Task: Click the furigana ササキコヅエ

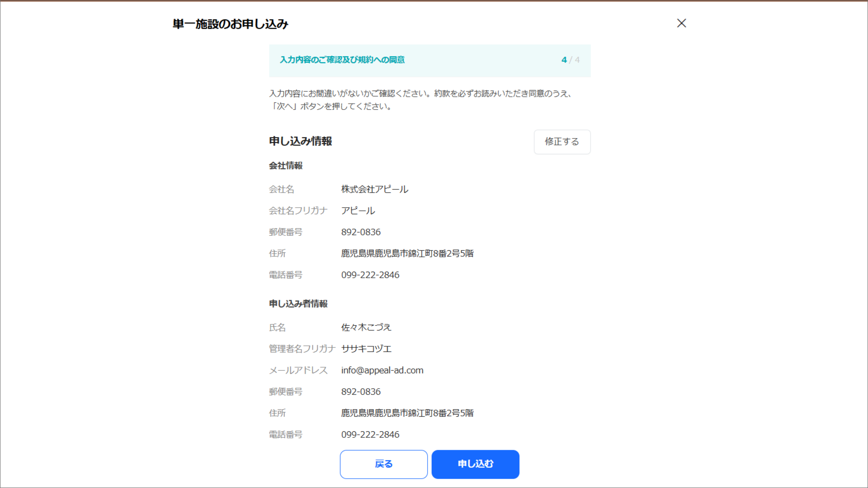Action: pyautogui.click(x=366, y=349)
